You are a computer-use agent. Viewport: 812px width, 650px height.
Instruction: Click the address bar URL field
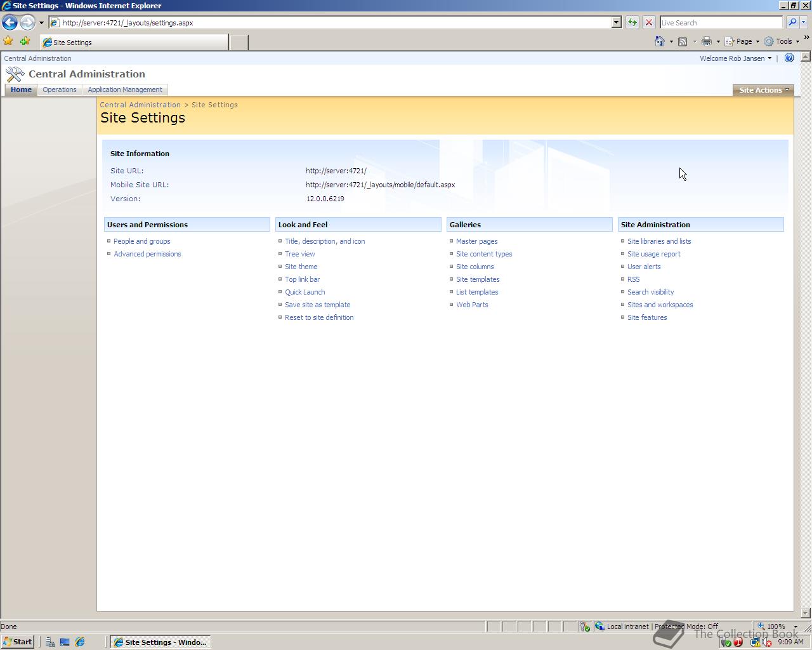[330, 23]
